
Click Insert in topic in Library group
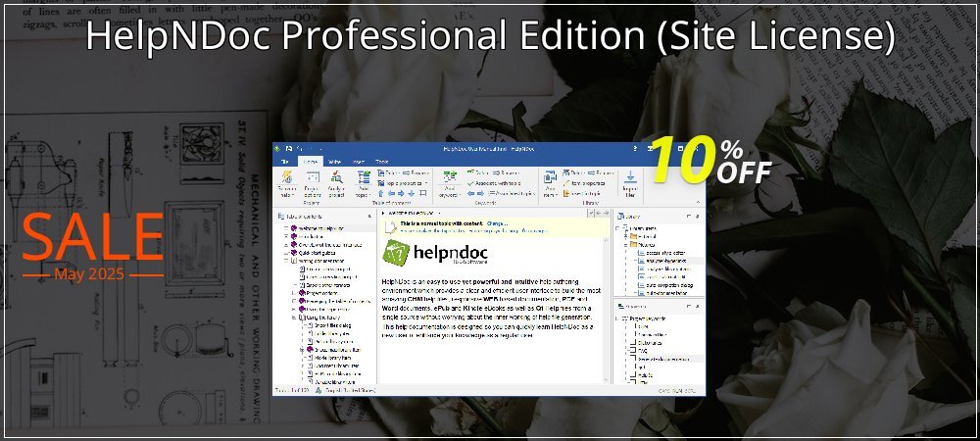(581, 194)
